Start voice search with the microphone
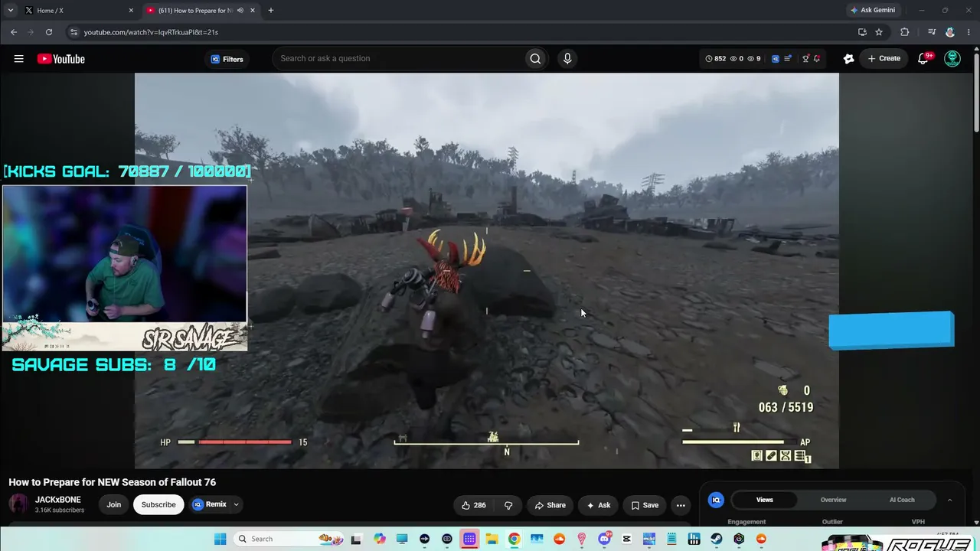This screenshot has width=980, height=551. [567, 58]
